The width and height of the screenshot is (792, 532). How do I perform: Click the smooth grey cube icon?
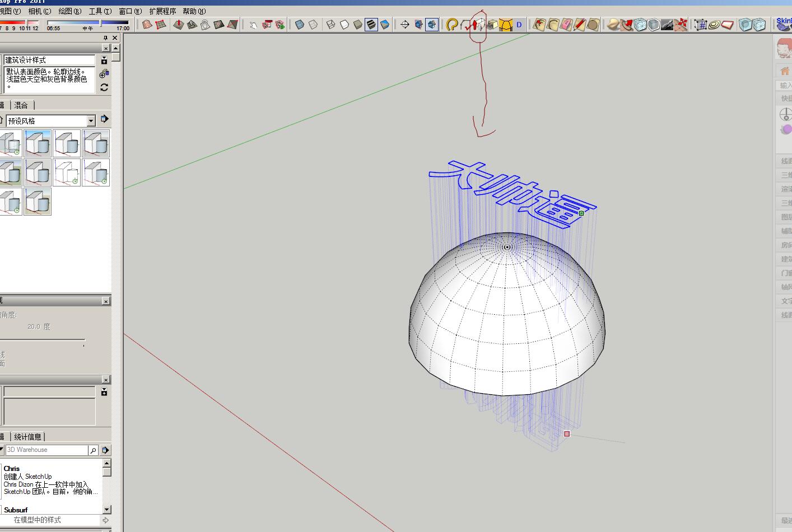[654, 25]
